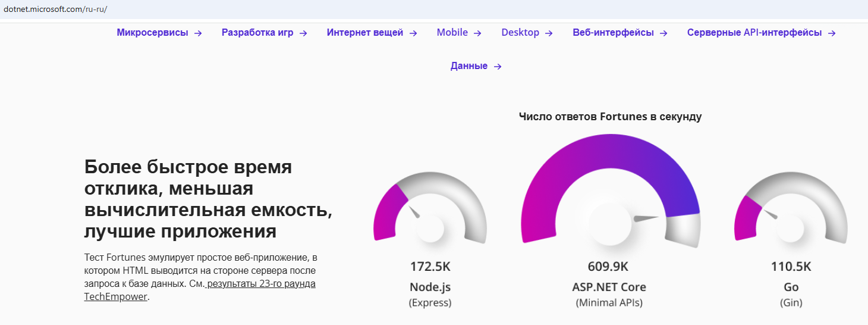868x325 pixels.
Task: Click the arrow beside Веб-интерфейсы
Action: (x=663, y=33)
